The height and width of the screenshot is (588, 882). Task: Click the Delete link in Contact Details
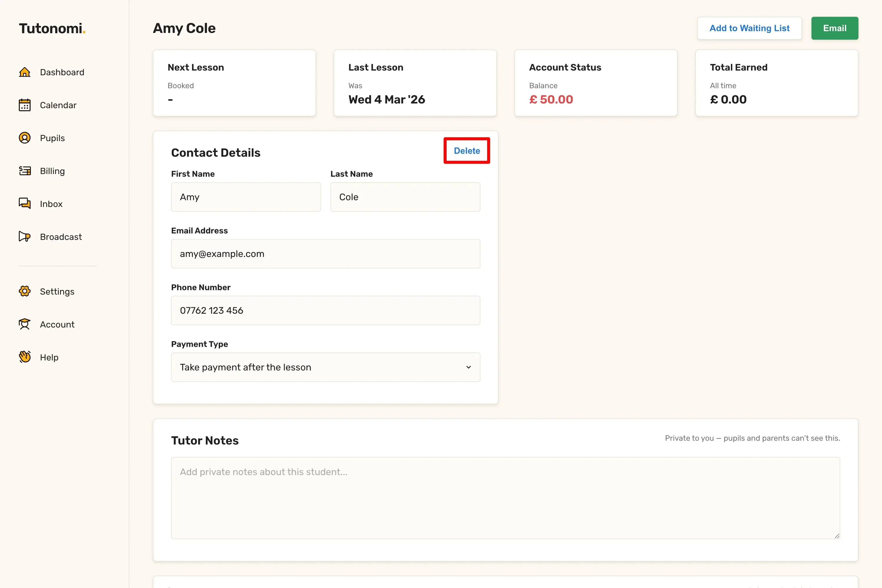pos(467,151)
